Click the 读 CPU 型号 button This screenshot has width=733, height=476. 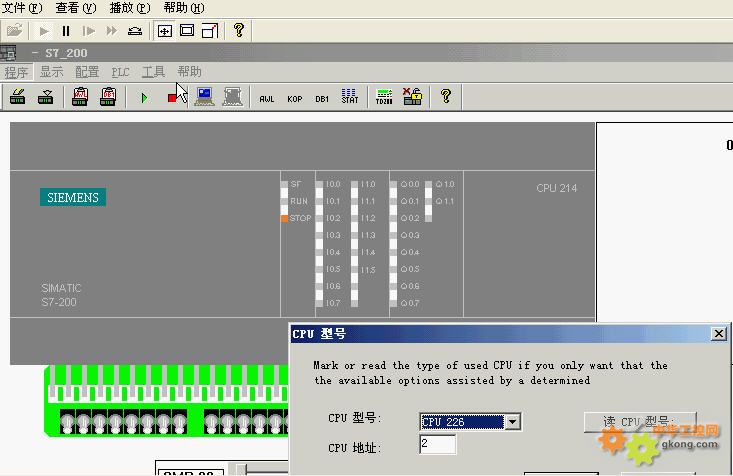tap(640, 422)
